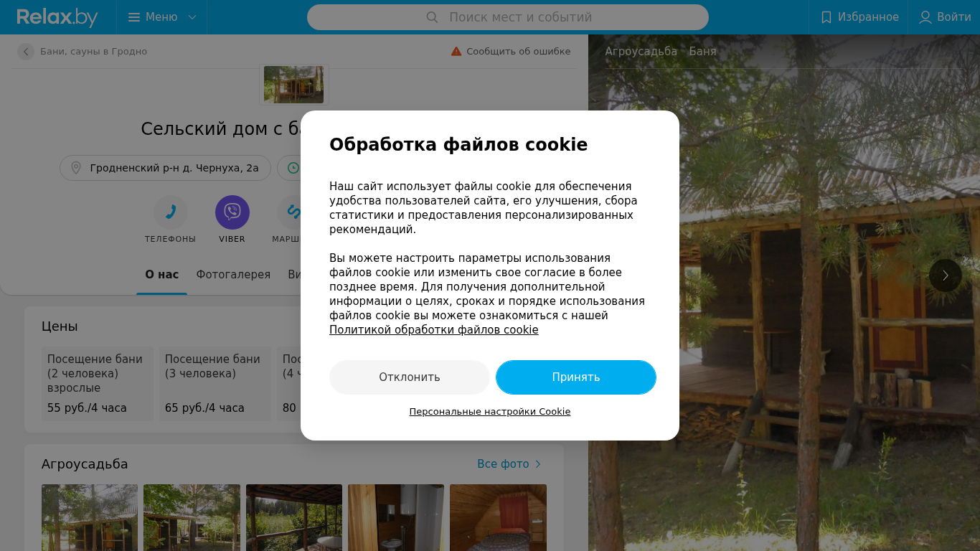Select the Посещение бани 3 человека price card
The image size is (980, 551).
pos(215,384)
